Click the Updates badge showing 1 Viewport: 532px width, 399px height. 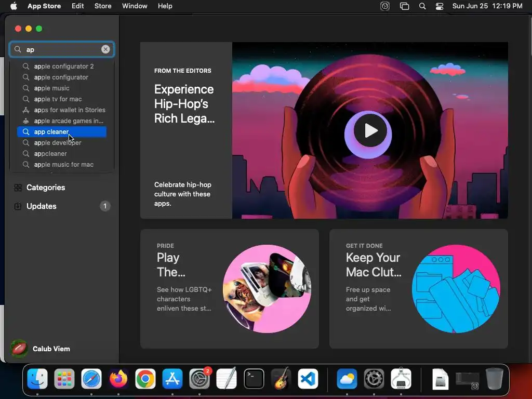pyautogui.click(x=105, y=206)
